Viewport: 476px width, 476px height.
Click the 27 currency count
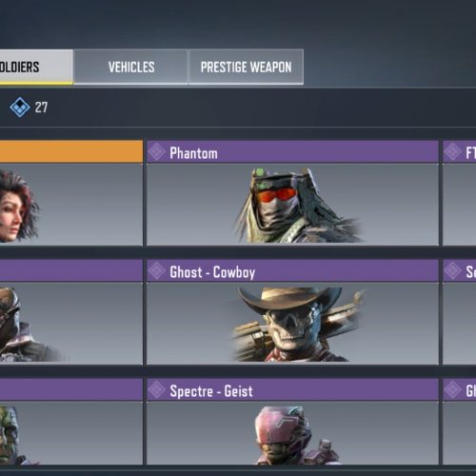click(41, 108)
